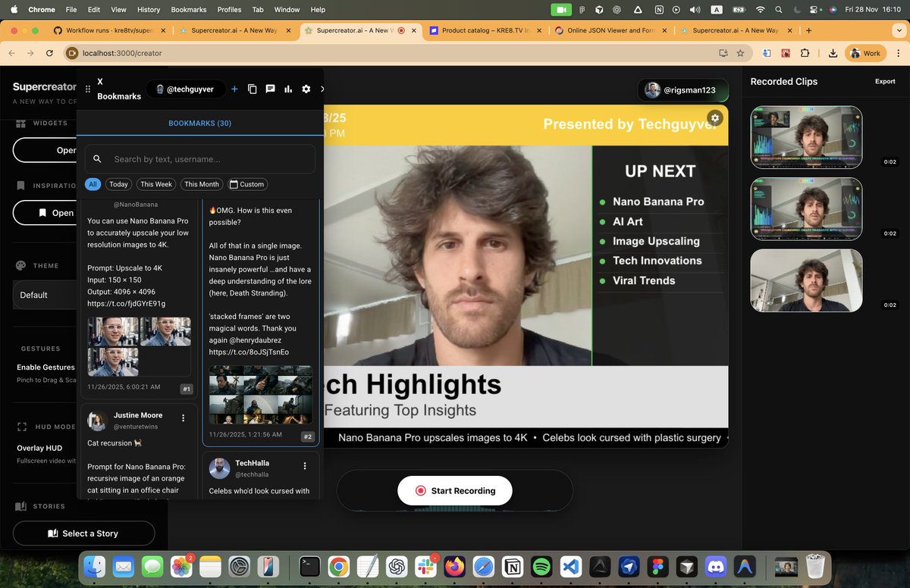Expand the panel with the right chevron arrow

(321, 89)
